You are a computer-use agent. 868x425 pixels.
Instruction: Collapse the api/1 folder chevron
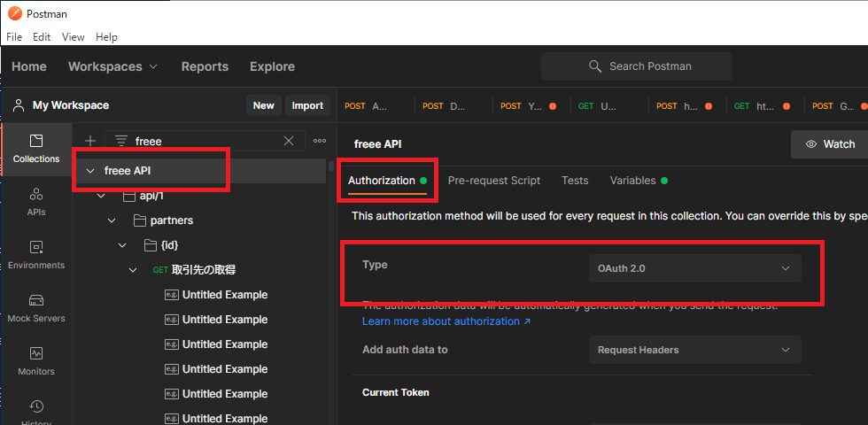[x=101, y=196]
